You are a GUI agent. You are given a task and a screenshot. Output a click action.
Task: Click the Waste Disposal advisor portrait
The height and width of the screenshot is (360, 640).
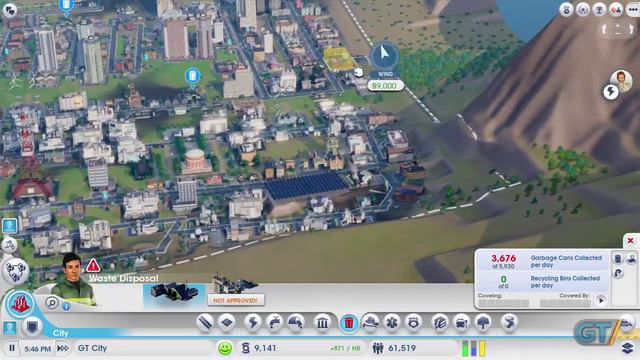click(x=73, y=280)
